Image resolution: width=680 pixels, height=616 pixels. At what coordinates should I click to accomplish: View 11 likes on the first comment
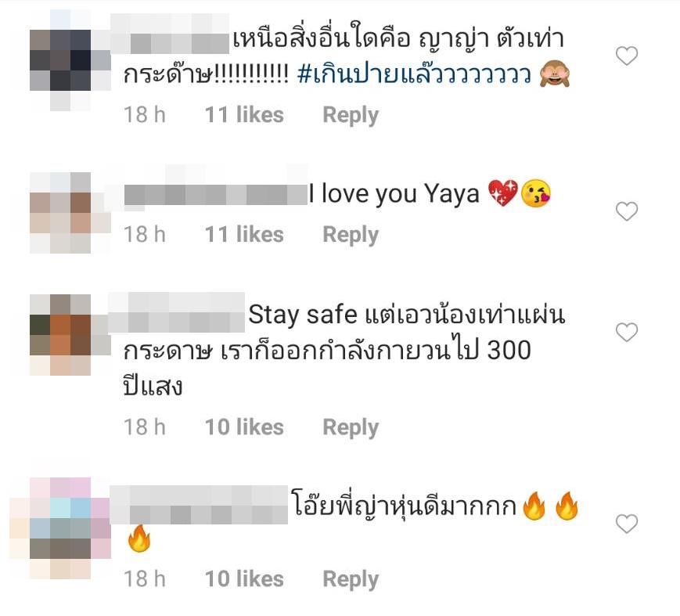244,115
